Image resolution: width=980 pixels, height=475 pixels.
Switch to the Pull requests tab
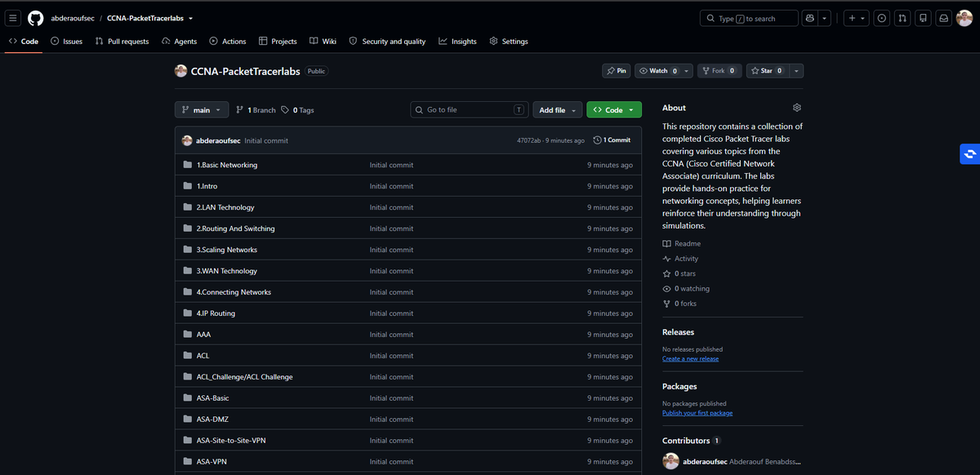(x=122, y=41)
